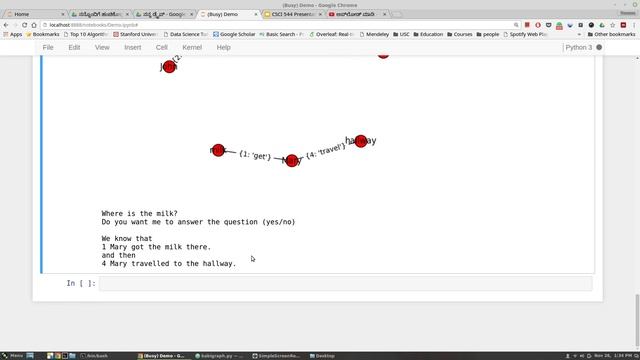Click the {4: 'travel'} edge label
This screenshot has width=640, height=360.
click(x=326, y=151)
